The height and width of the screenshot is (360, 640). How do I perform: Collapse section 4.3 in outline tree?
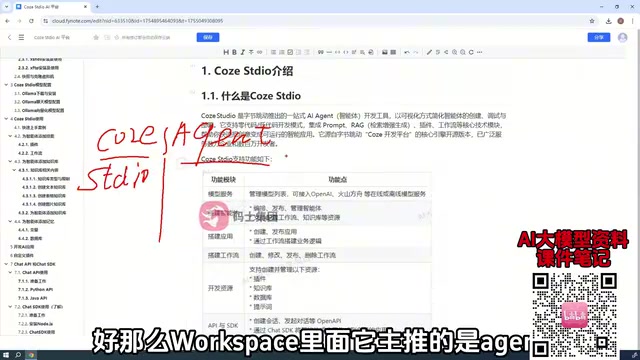[10, 161]
